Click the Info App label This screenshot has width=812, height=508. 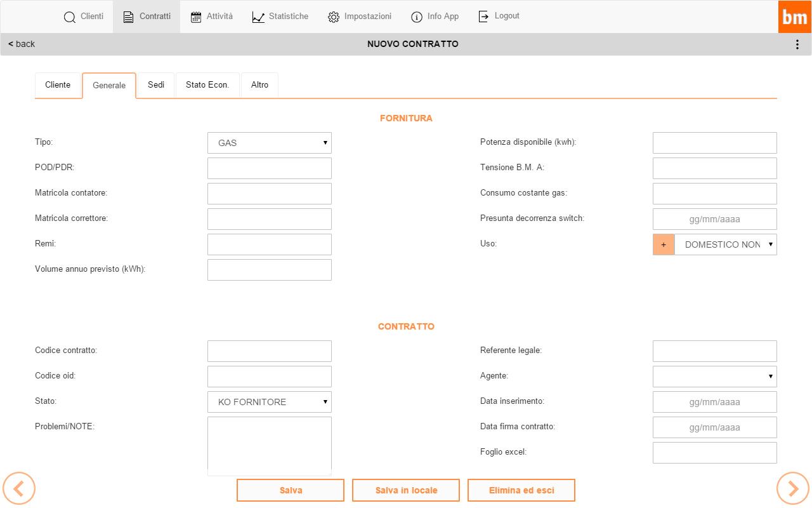(x=443, y=17)
